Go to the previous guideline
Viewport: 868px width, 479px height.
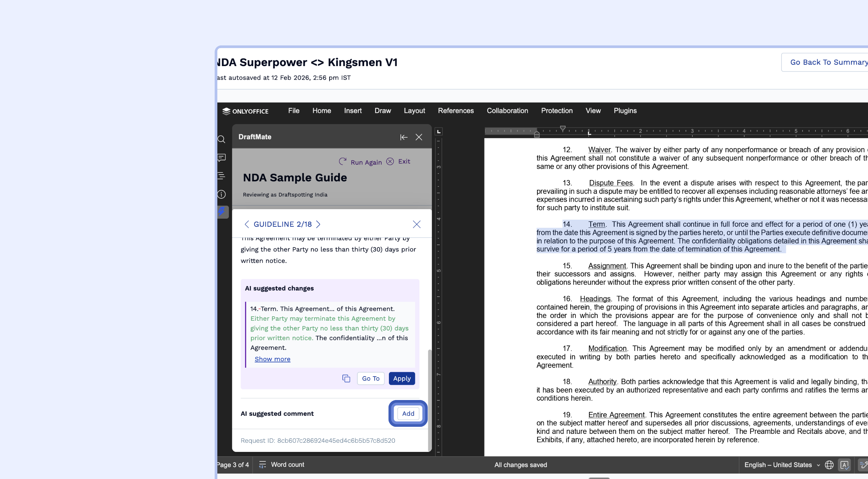click(247, 224)
